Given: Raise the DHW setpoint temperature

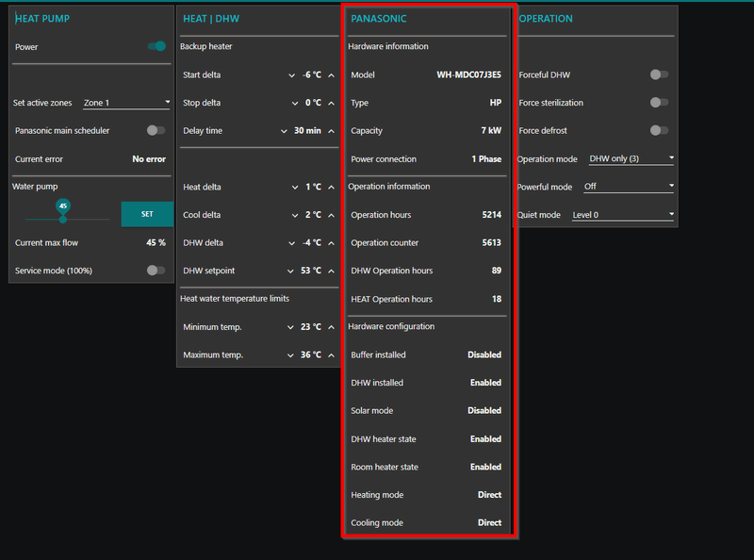Looking at the screenshot, I should [x=332, y=272].
